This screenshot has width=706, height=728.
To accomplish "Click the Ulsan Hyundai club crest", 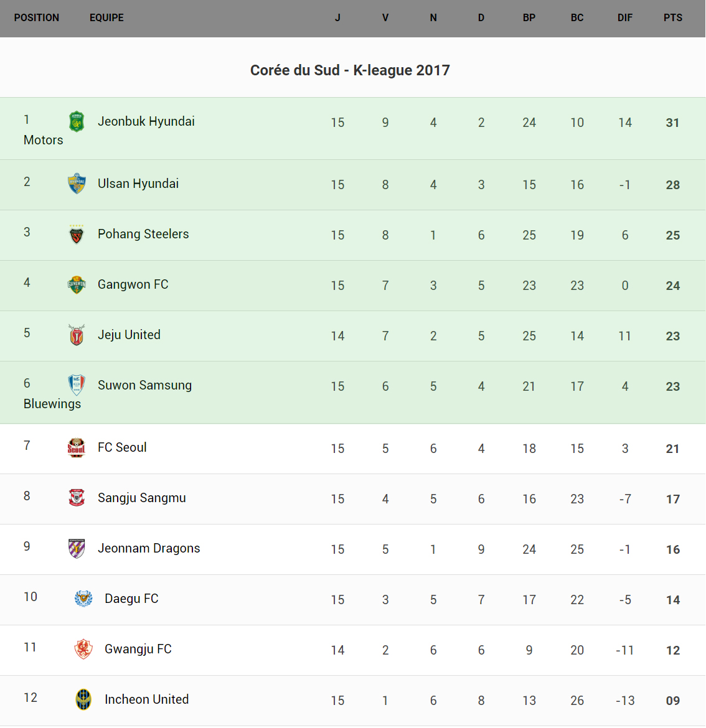I will tap(77, 184).
